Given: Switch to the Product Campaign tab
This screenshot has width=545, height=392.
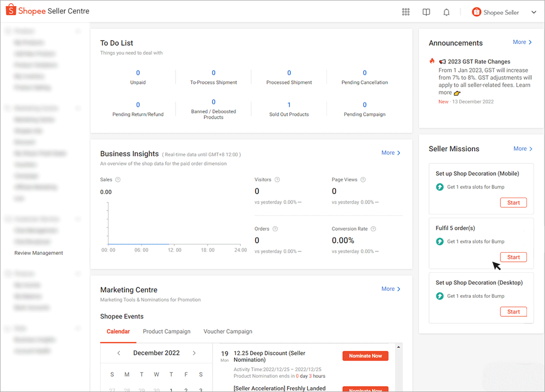Looking at the screenshot, I should [166, 331].
